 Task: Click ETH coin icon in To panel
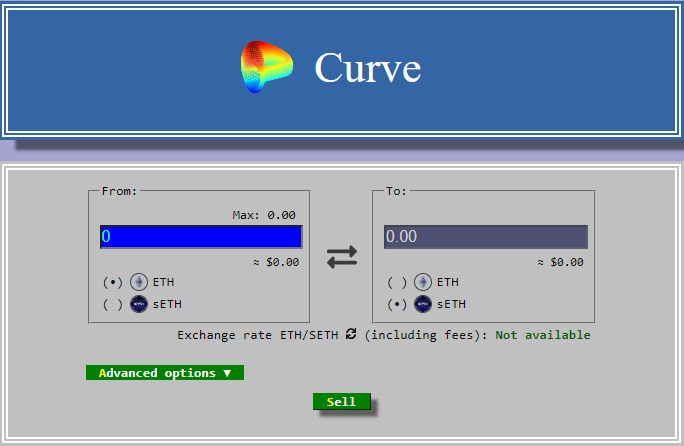(x=423, y=282)
